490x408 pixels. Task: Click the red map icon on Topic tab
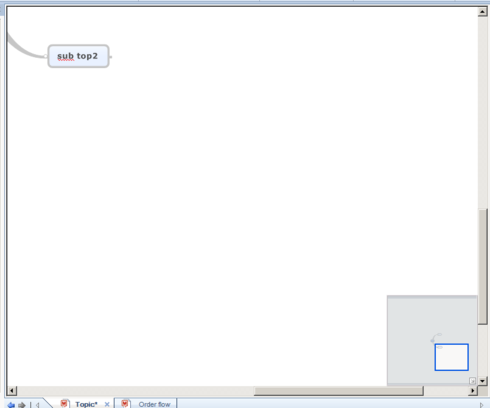(x=64, y=404)
